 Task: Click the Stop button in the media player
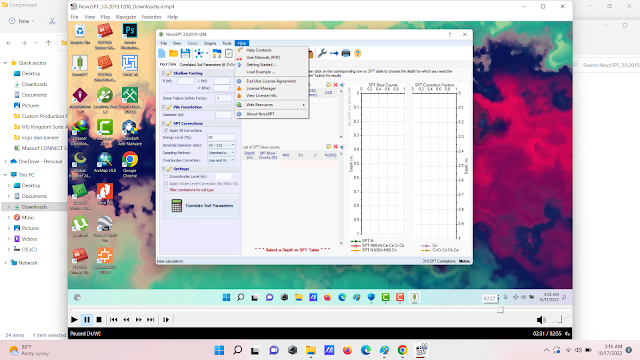(x=99, y=320)
